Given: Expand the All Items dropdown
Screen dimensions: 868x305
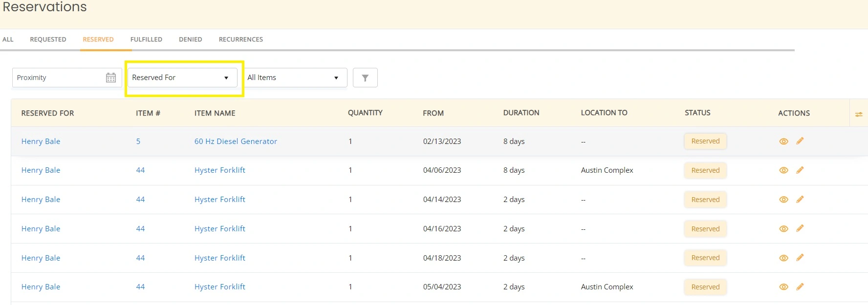Looking at the screenshot, I should point(295,78).
